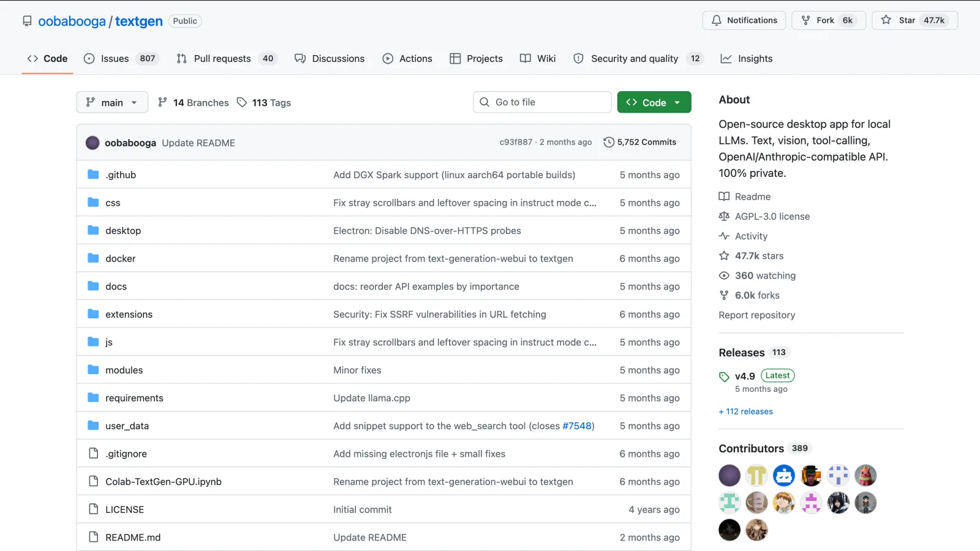
Task: Open the extensions folder
Action: pos(129,314)
